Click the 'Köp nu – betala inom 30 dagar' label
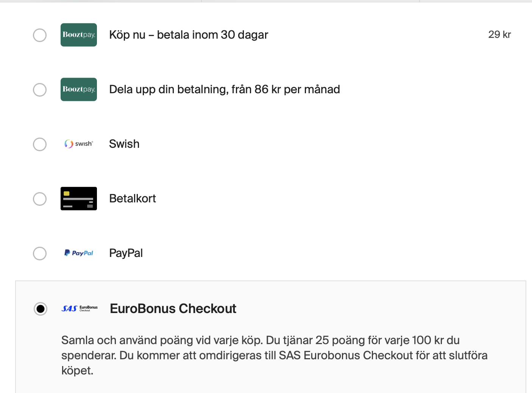 pyautogui.click(x=189, y=35)
